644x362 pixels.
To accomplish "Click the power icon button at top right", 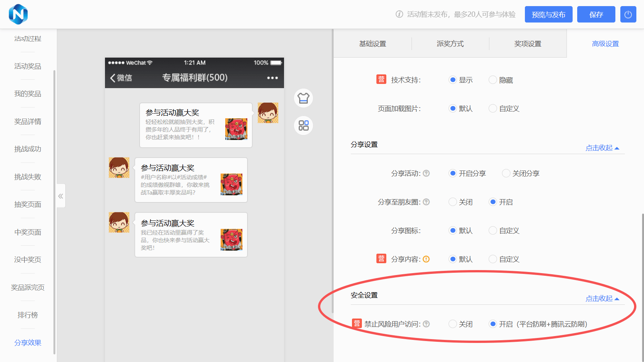I will click(x=628, y=14).
